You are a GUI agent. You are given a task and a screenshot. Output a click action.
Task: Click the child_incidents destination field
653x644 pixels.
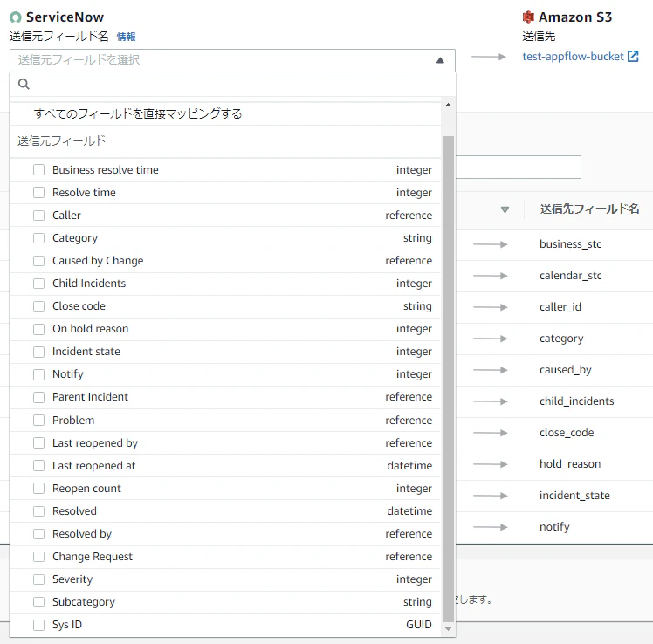click(577, 401)
